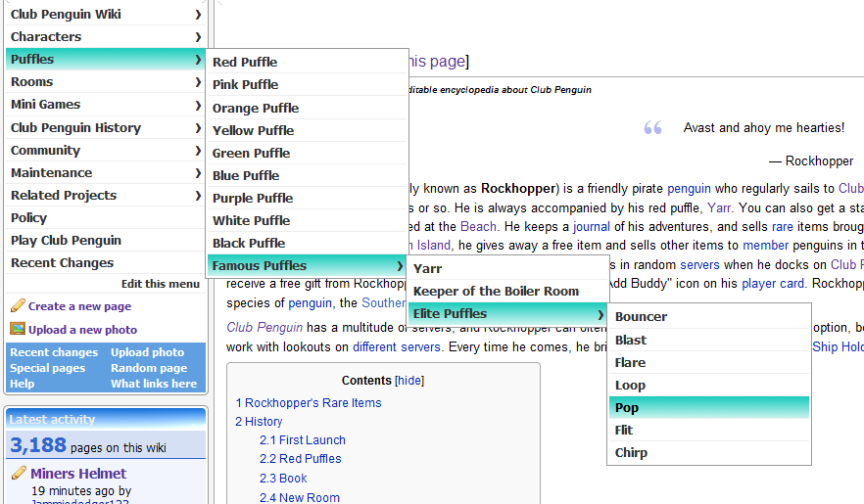Open Special pages in blue toolbox
The height and width of the screenshot is (504, 864).
(47, 368)
